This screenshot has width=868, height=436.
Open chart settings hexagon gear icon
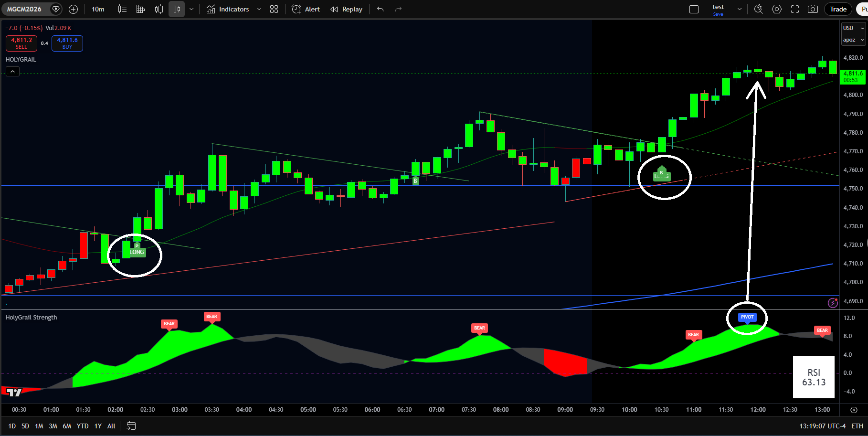777,9
